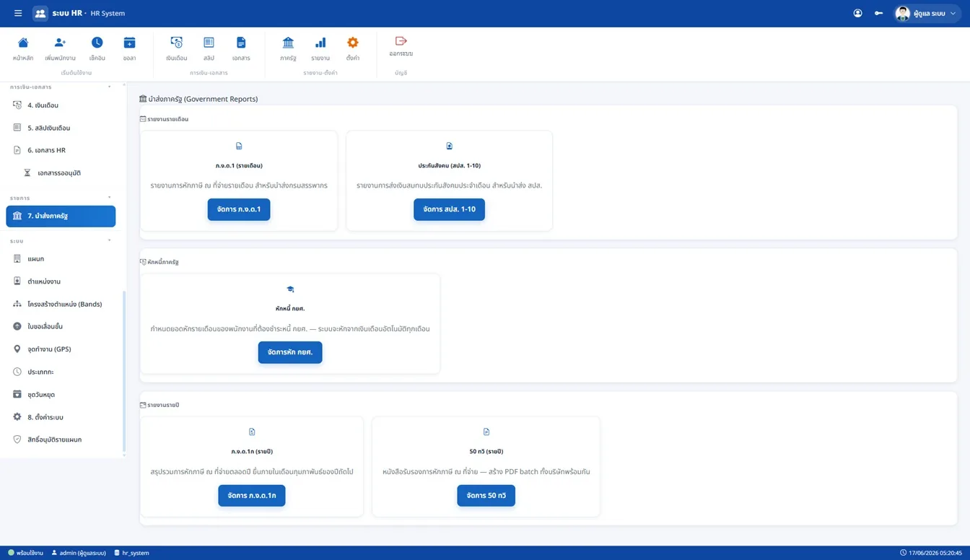Click the manage P.N.D.1 button
Screen dimensions: 970x560
239,209
